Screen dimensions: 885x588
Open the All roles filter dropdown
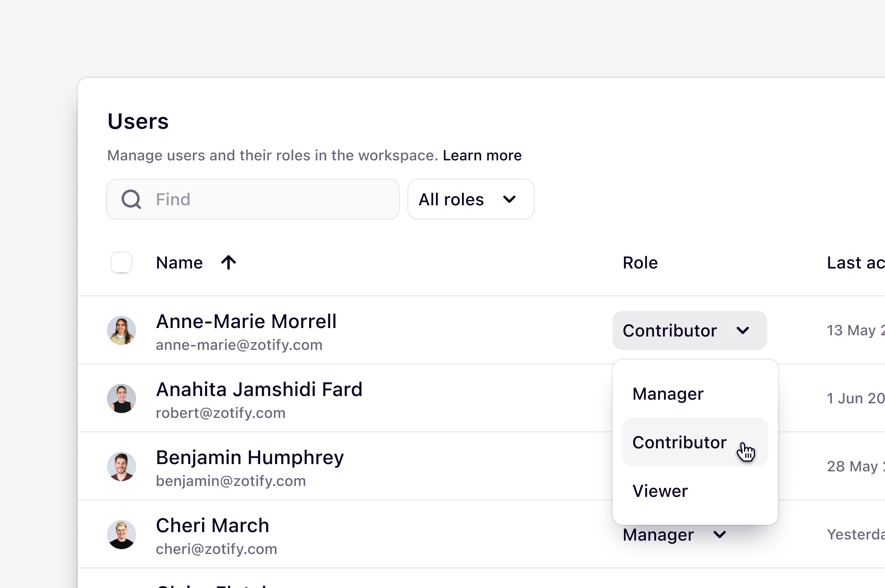tap(471, 199)
